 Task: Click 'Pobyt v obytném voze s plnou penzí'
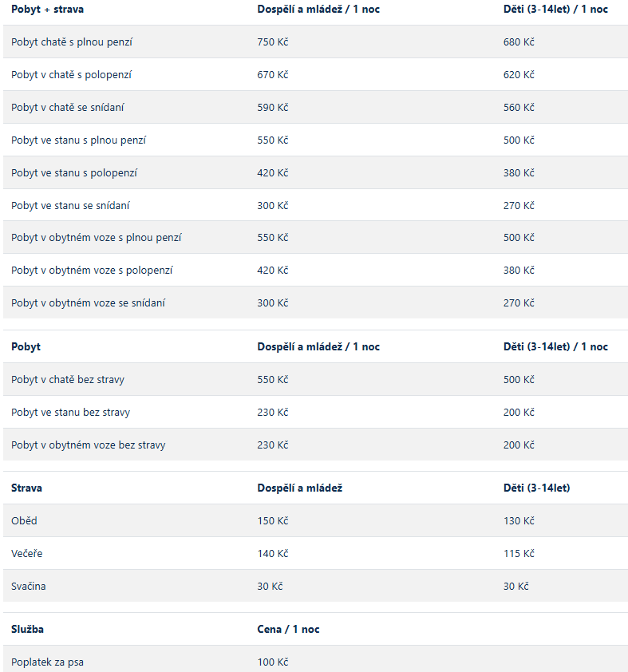coord(96,237)
